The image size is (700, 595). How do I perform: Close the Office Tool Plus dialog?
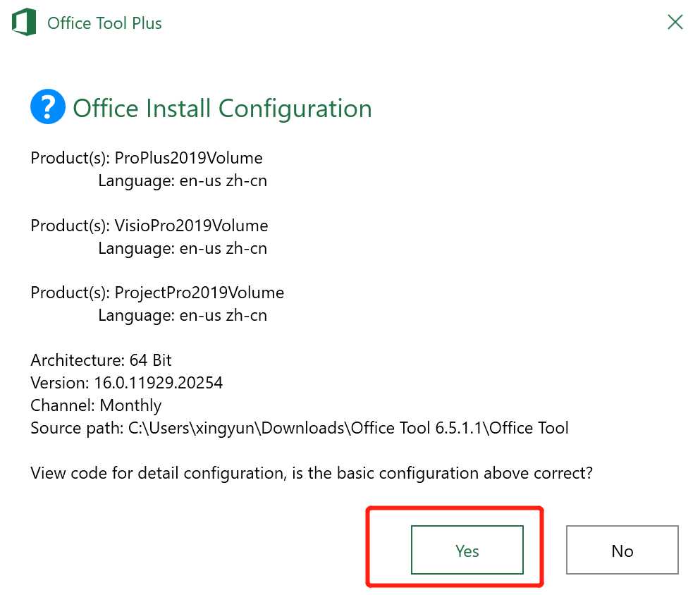coord(675,22)
